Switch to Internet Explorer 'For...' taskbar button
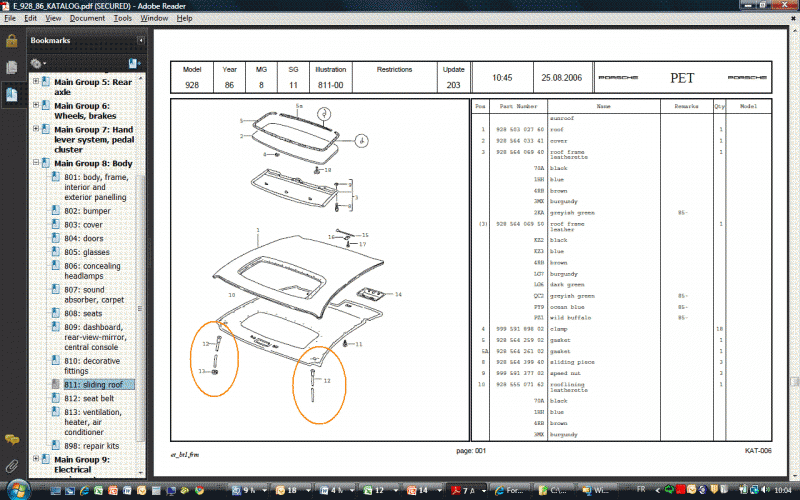Viewport: 800px width, 500px height. (x=512, y=491)
